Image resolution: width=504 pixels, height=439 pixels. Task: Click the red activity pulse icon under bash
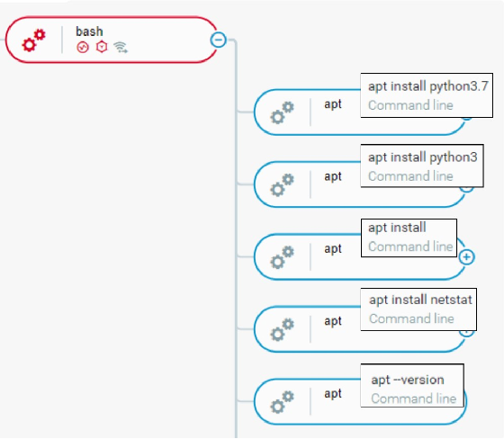(x=83, y=48)
